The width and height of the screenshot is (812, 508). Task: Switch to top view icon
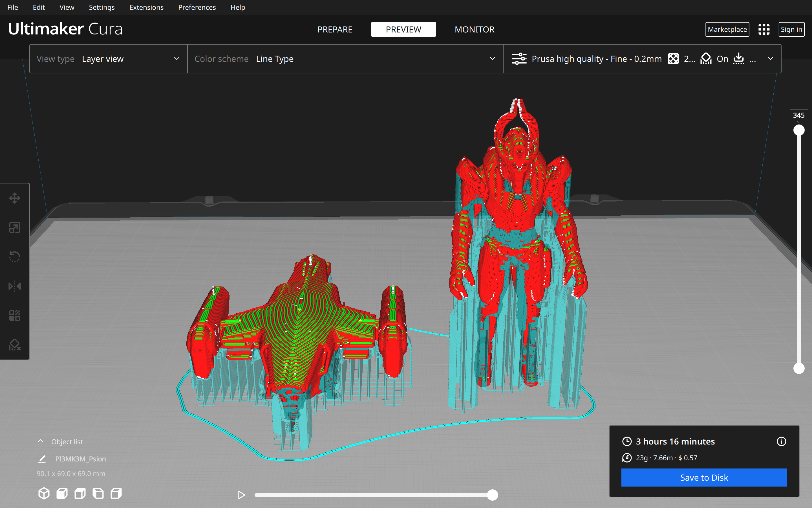(x=80, y=493)
